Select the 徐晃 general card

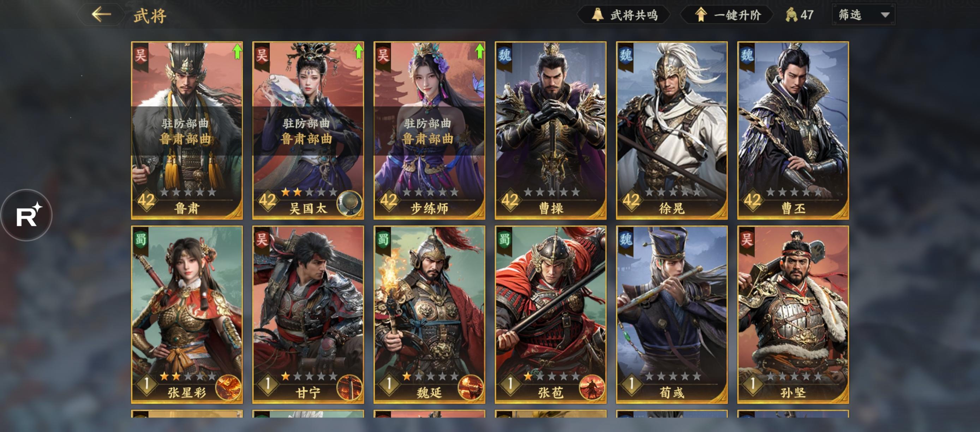[x=671, y=131]
